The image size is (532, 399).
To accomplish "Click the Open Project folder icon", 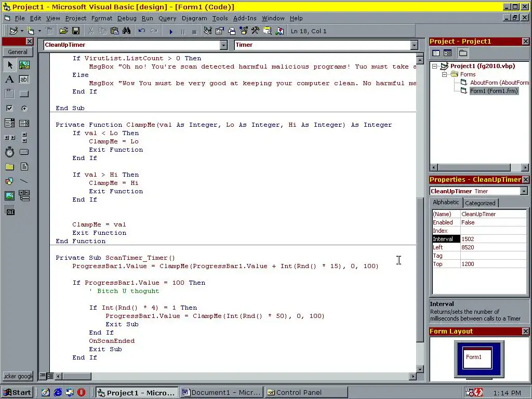I will 63,31.
